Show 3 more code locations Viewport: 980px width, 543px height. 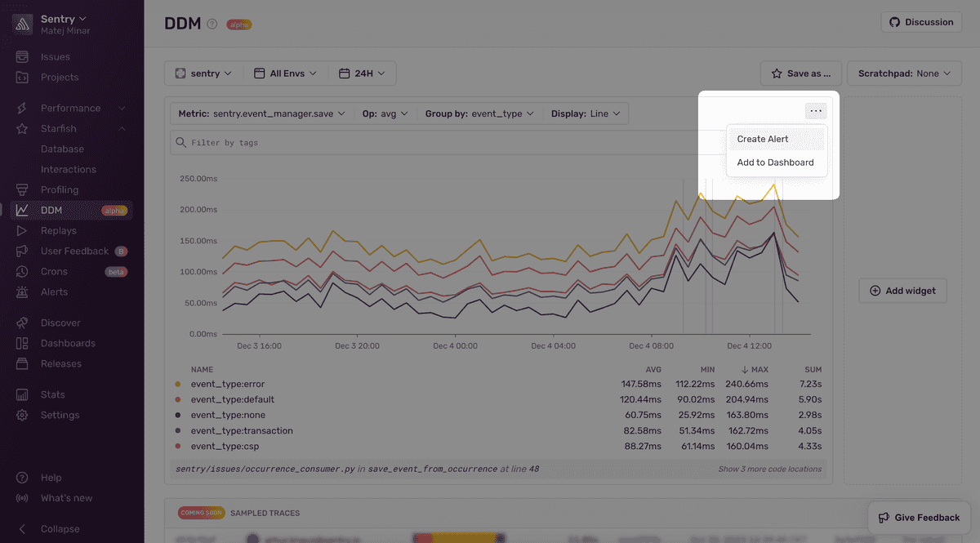tap(769, 470)
